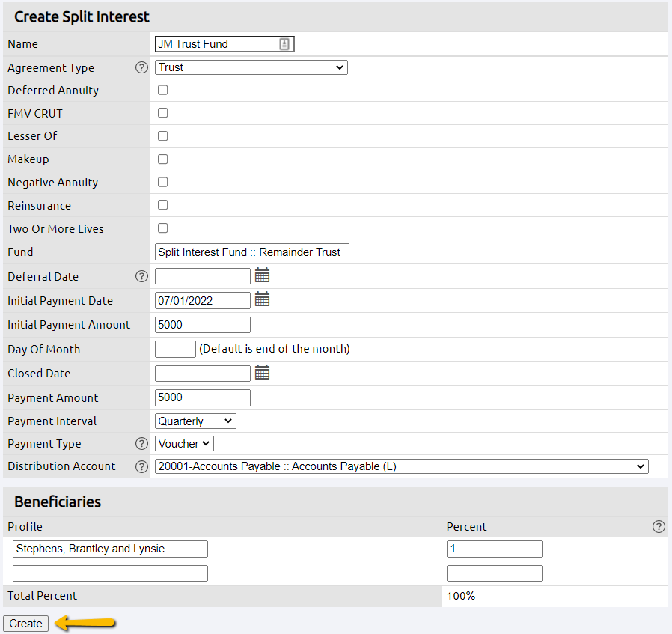Viewport: 672px width, 634px height.
Task: Click the Initial Payment Amount field
Action: click(203, 325)
